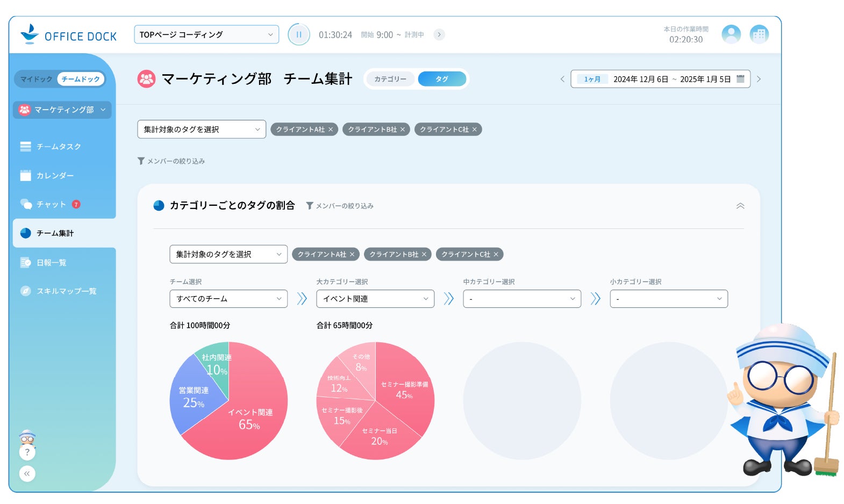Click the スキルマップ一覧 compass icon

(x=25, y=291)
